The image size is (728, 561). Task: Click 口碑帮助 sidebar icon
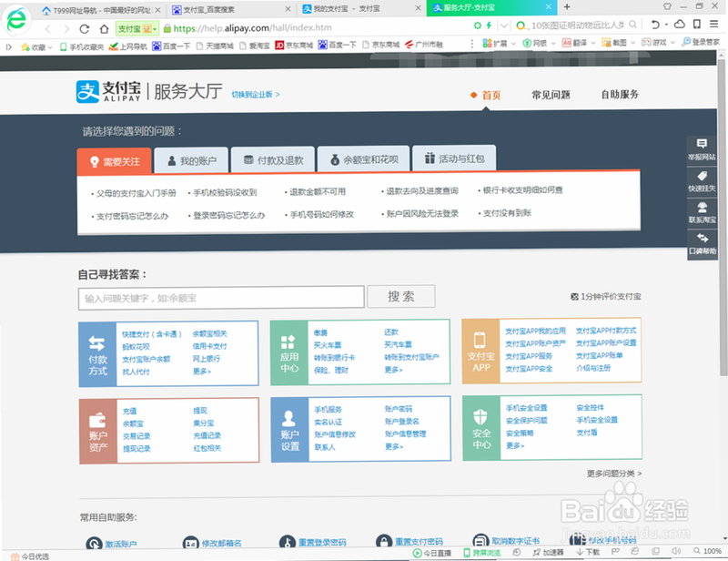[702, 243]
